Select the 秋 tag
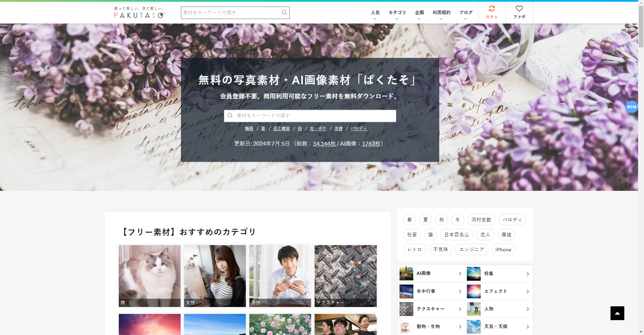Image resolution: width=644 pixels, height=335 pixels. [x=442, y=220]
